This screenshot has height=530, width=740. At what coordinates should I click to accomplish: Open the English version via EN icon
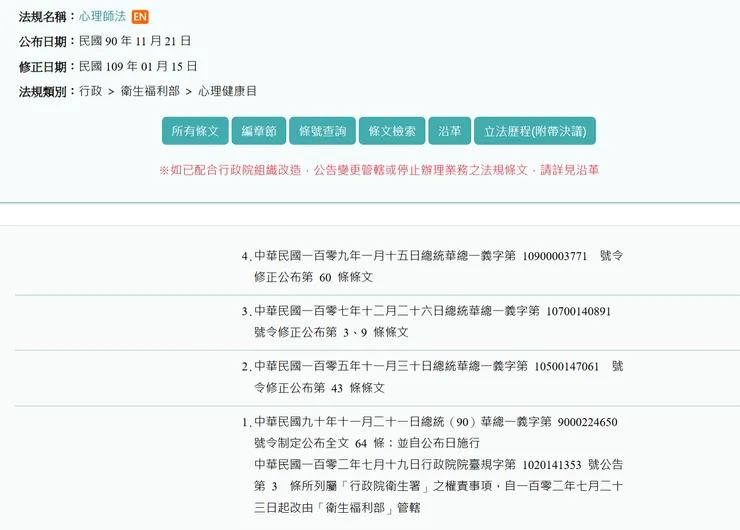click(x=140, y=17)
